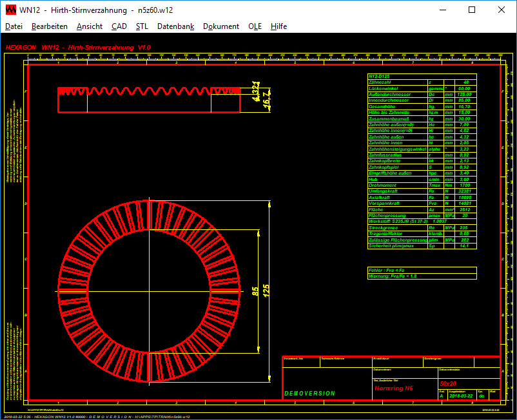Viewport: 517px width, 420px height.
Task: Maximize the WN12 window
Action: pyautogui.click(x=472, y=10)
